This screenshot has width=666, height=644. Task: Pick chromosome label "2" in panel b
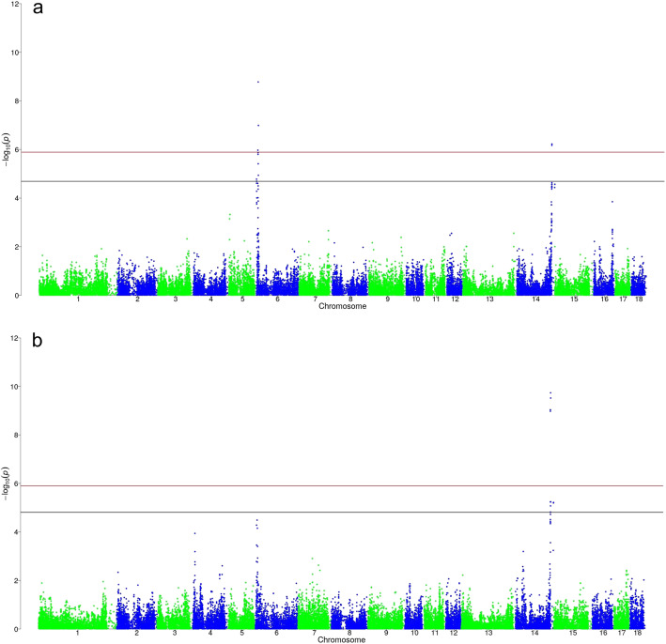[x=137, y=633]
